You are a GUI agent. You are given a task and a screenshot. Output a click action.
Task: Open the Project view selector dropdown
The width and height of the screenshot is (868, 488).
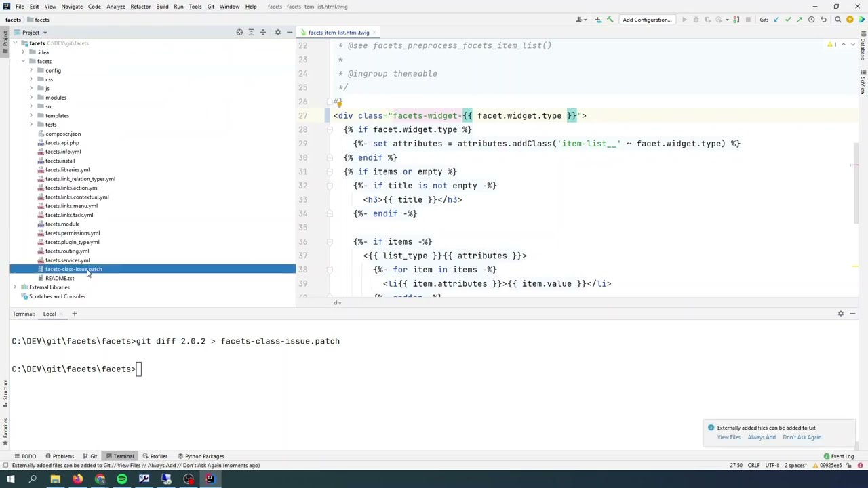click(x=34, y=32)
